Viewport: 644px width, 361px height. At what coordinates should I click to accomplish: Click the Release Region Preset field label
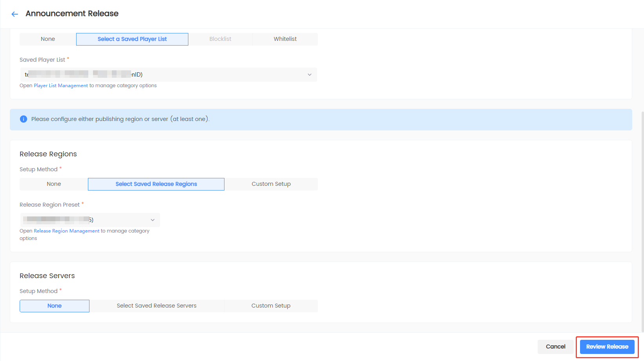(x=50, y=205)
